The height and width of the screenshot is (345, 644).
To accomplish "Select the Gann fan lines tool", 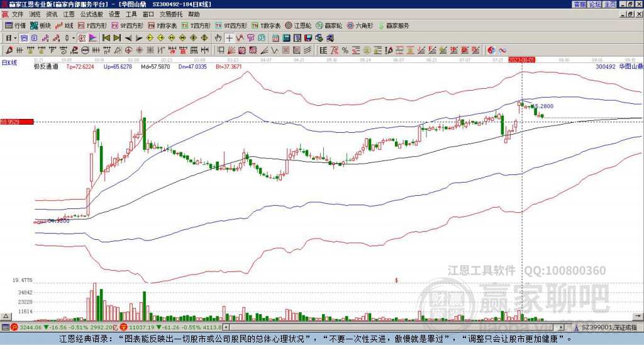I will (x=231, y=50).
